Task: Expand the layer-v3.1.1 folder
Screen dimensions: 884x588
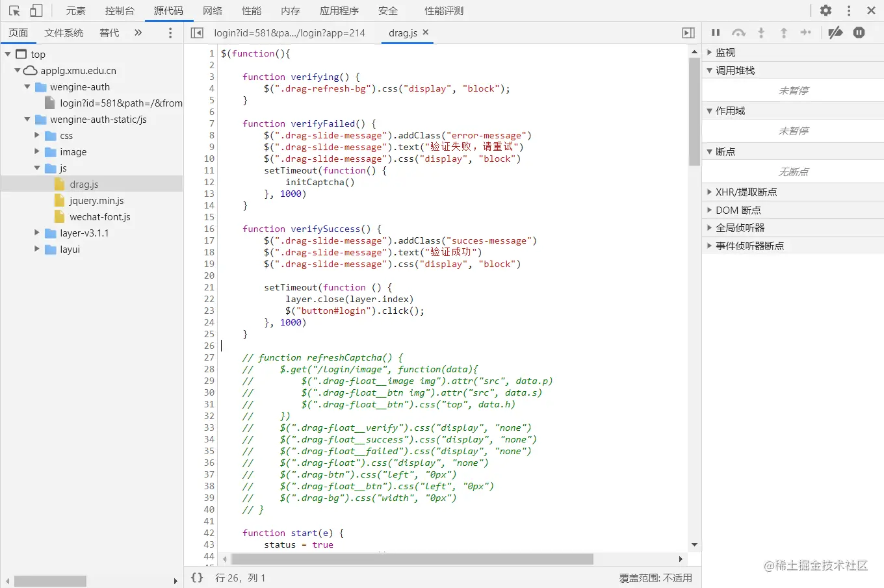Action: click(x=37, y=233)
